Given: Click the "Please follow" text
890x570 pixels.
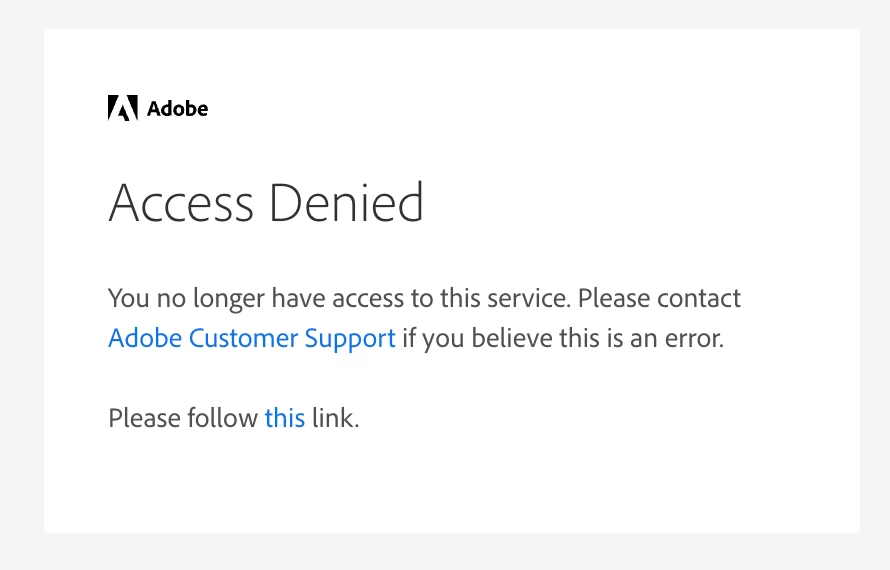Looking at the screenshot, I should tap(183, 417).
